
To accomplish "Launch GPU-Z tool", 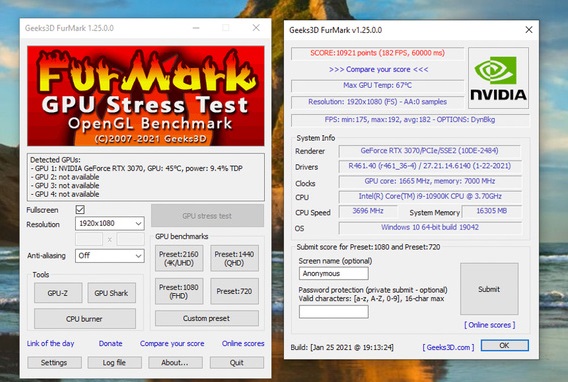I will click(58, 293).
